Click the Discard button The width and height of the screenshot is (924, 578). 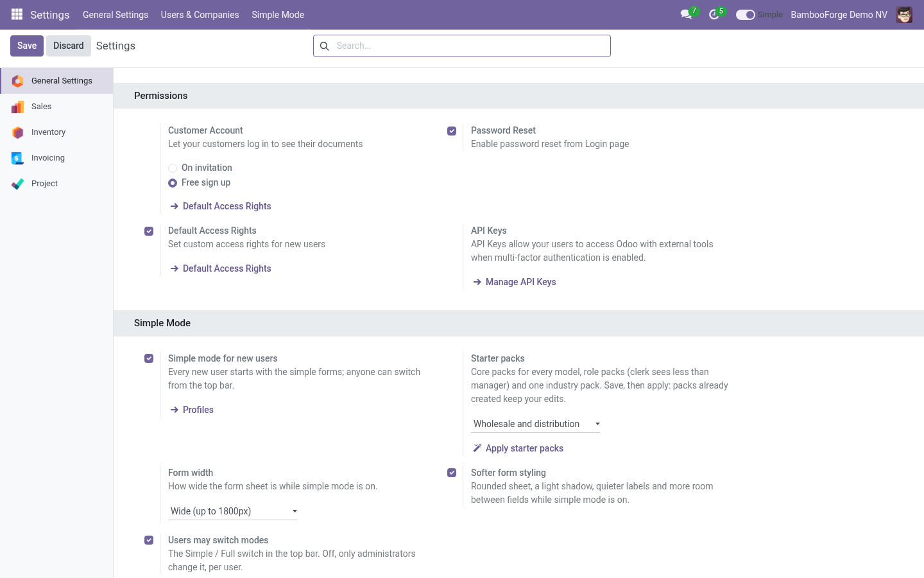(69, 46)
